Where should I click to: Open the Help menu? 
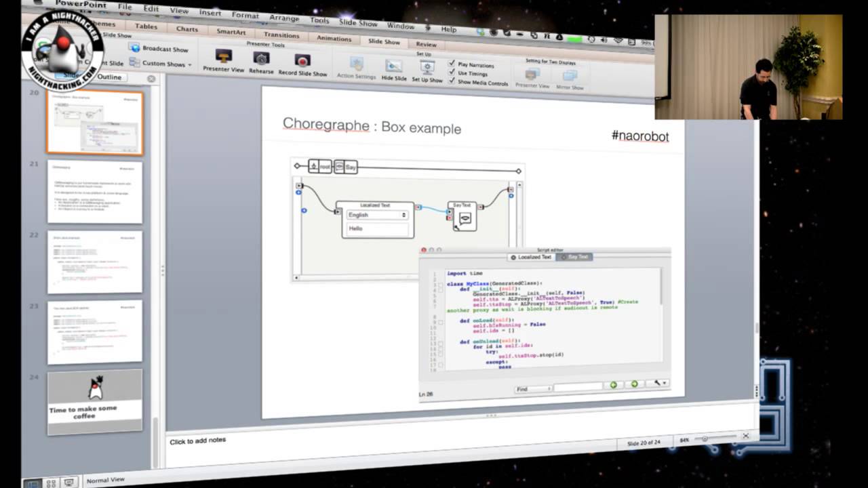pyautogui.click(x=449, y=29)
